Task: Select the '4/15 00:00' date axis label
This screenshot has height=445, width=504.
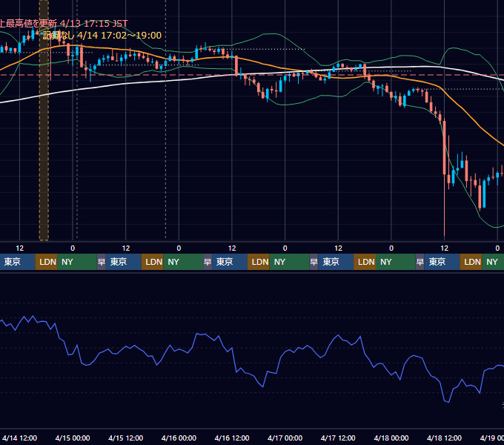Action: pos(73,438)
